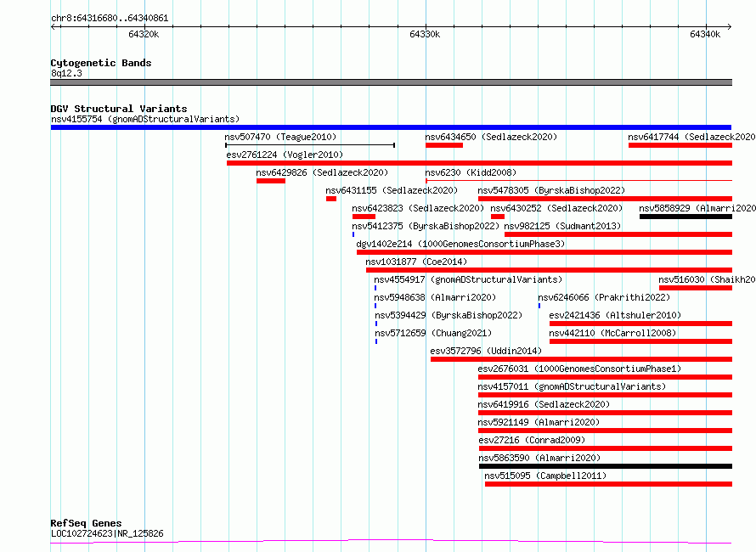
Task: Select nsv6419916 (Sedlazeck2020) label
Action: [x=544, y=404]
